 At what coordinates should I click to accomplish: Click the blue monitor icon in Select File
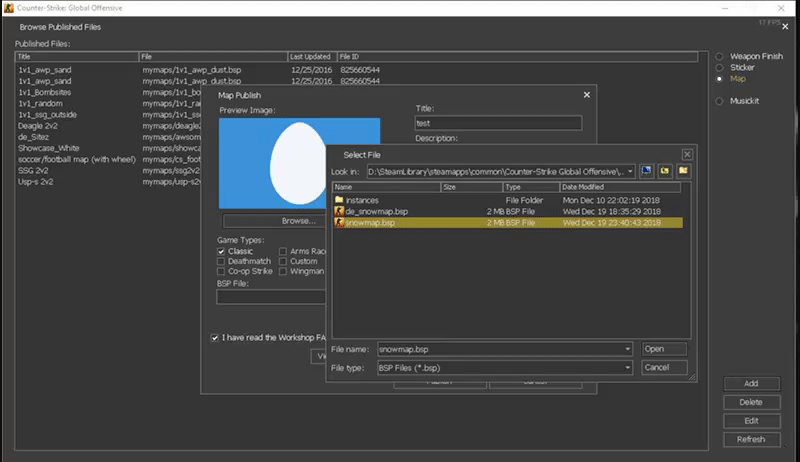coord(646,171)
